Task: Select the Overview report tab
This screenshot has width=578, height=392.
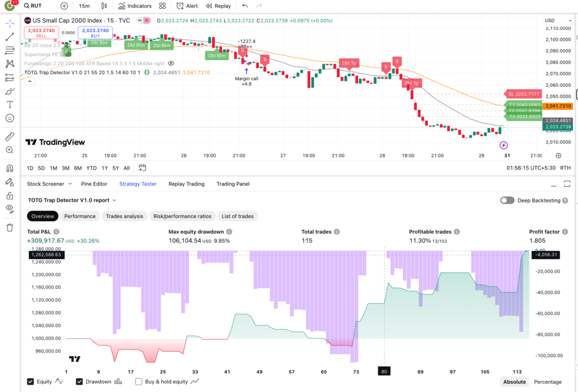Action: click(x=43, y=216)
